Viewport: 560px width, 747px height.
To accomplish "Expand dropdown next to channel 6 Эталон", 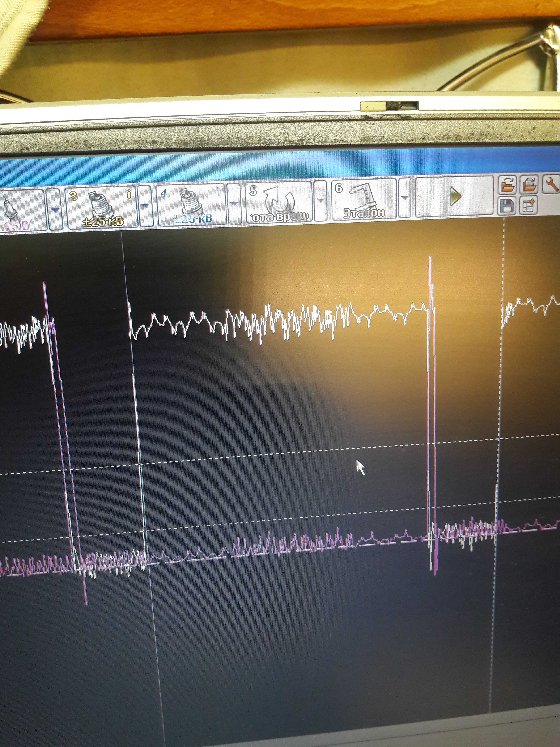I will [x=405, y=198].
